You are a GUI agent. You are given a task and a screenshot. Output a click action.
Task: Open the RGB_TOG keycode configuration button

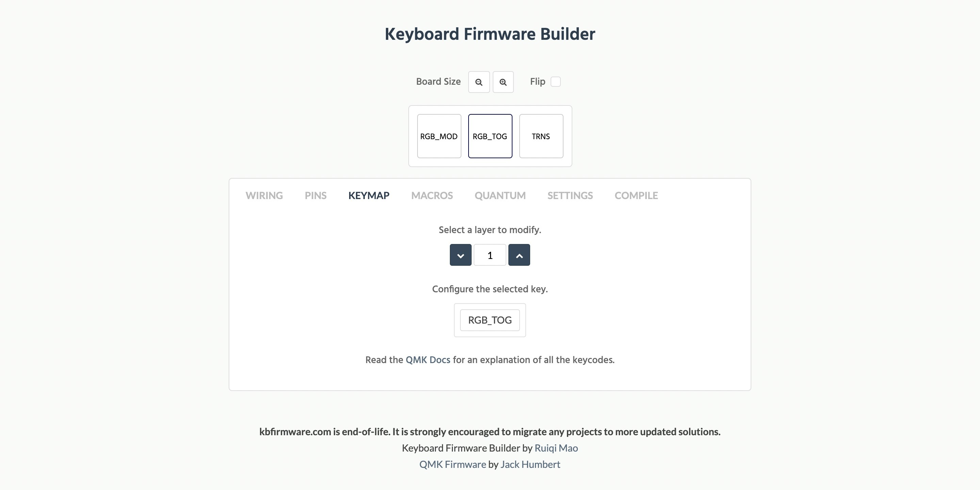pyautogui.click(x=490, y=320)
